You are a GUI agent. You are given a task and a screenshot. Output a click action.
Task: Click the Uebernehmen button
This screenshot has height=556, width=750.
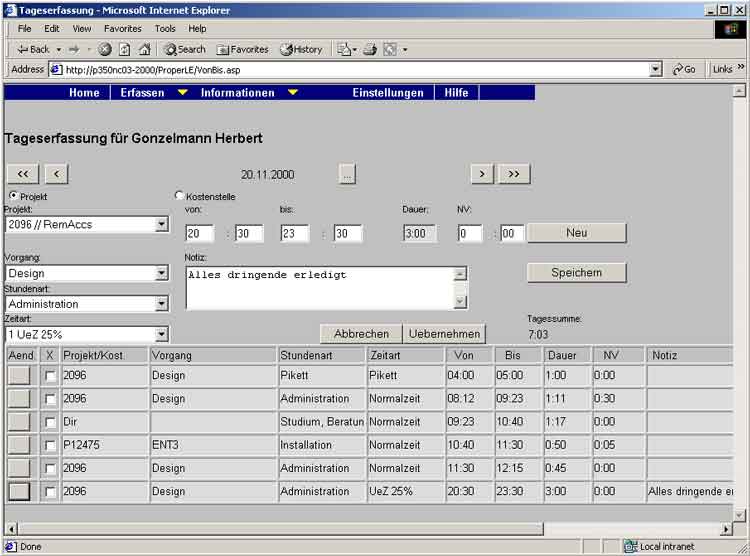click(444, 334)
